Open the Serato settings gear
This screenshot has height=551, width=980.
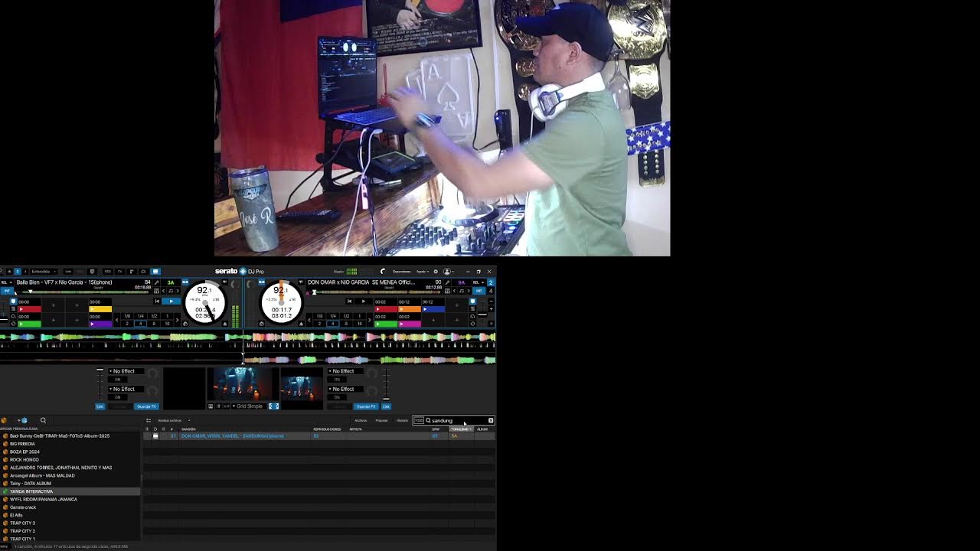tap(436, 272)
